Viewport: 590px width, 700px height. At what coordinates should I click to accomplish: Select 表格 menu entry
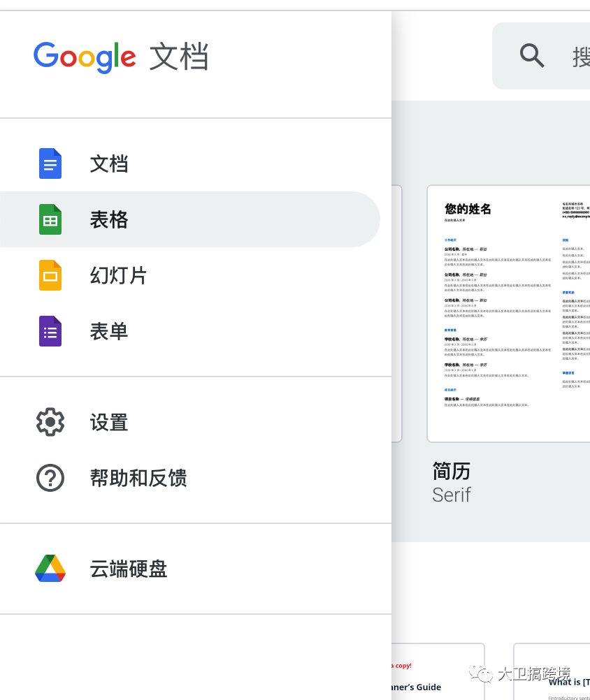point(190,219)
